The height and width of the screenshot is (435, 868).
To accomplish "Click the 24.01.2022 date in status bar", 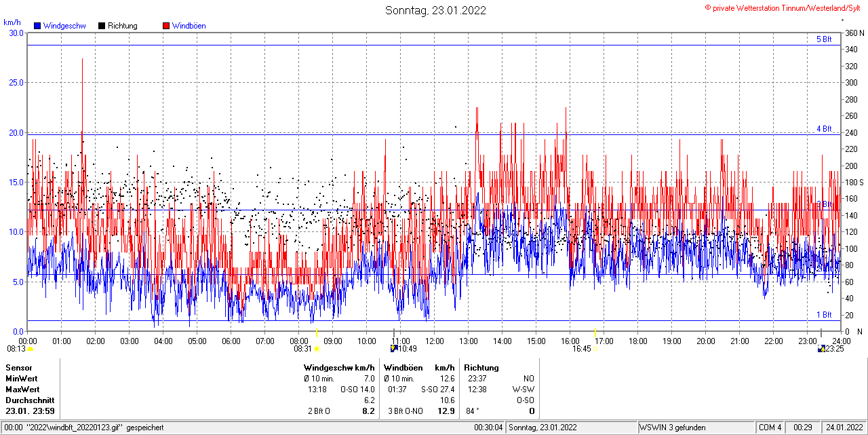I will (844, 428).
